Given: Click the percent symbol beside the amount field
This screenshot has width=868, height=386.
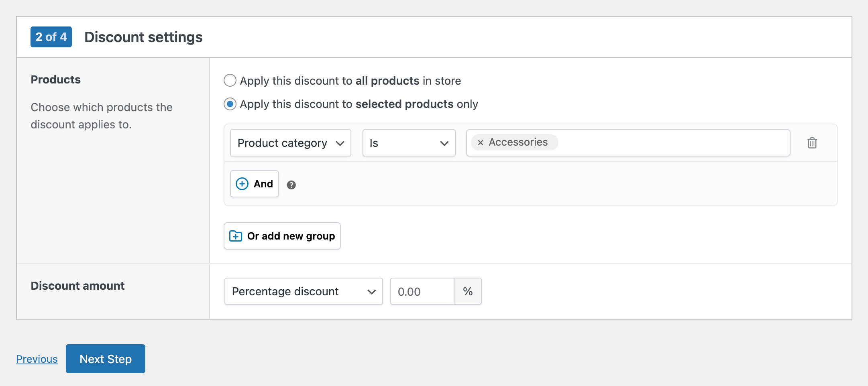Looking at the screenshot, I should [468, 291].
